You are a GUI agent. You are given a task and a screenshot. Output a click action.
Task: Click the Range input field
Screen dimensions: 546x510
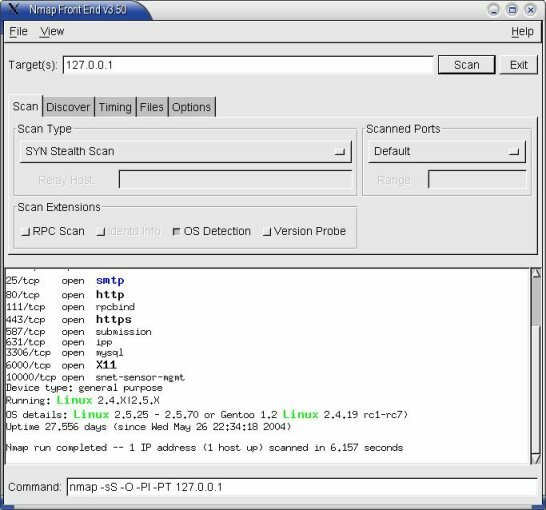[x=477, y=179]
